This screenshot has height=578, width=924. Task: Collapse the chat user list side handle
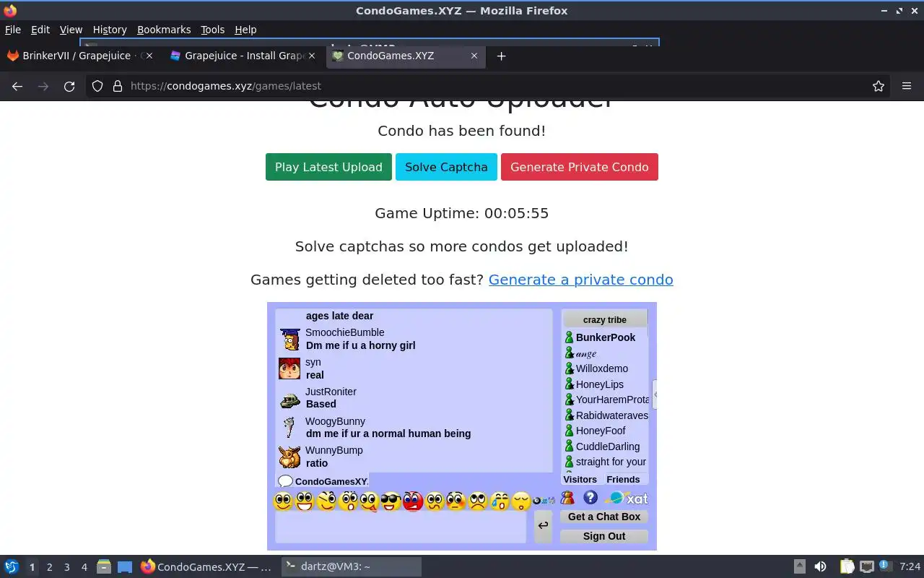pyautogui.click(x=655, y=395)
